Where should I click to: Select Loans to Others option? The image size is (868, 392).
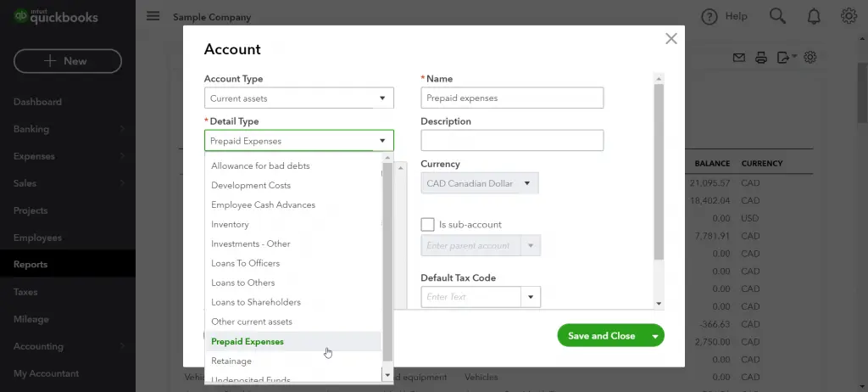coord(292,283)
